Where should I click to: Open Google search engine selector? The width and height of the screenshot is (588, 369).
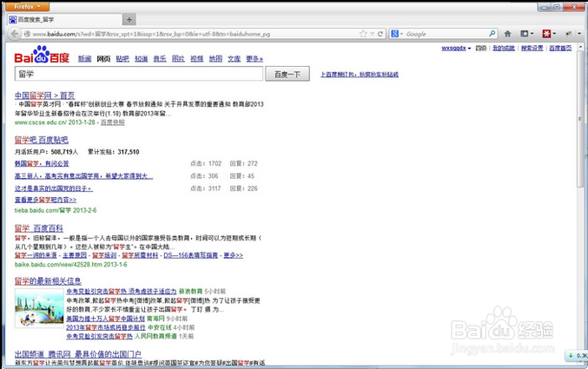(397, 34)
